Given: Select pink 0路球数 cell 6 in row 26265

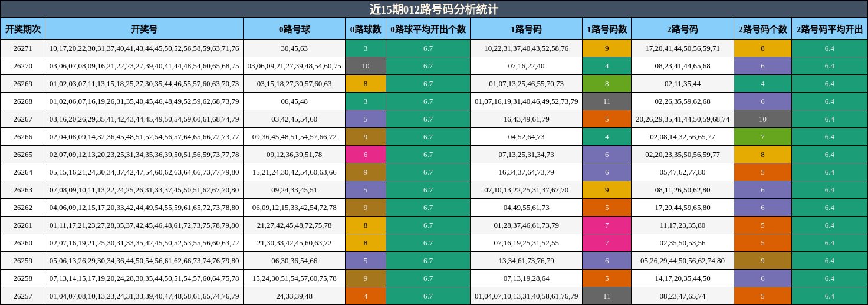Looking at the screenshot, I should coord(366,155).
